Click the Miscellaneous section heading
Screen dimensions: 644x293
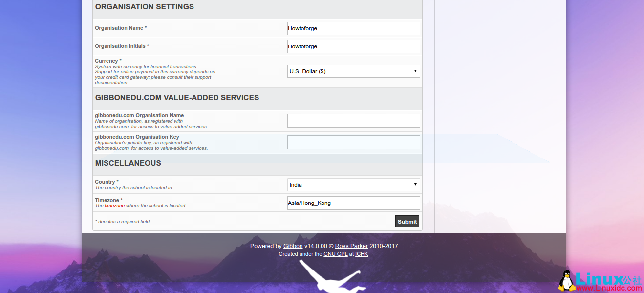(128, 163)
